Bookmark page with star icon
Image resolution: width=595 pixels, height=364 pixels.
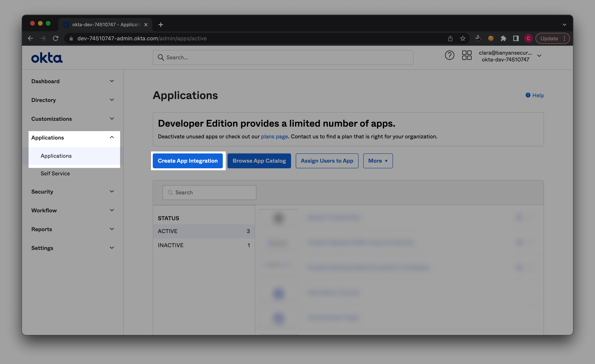point(462,38)
